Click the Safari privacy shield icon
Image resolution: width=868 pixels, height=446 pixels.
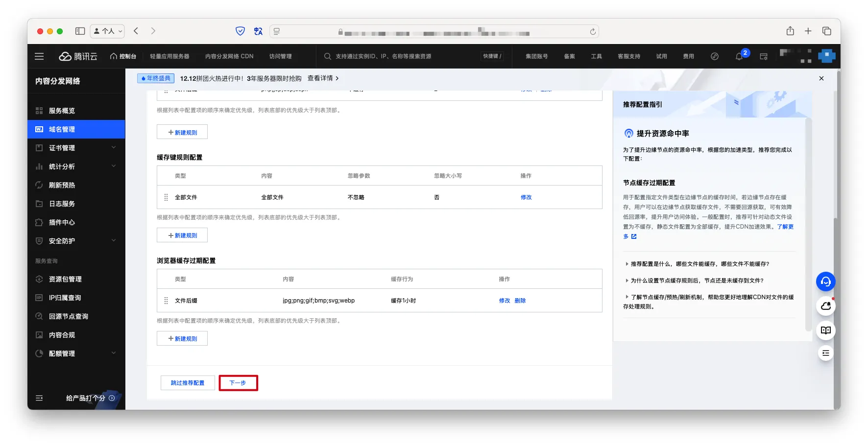coord(240,31)
